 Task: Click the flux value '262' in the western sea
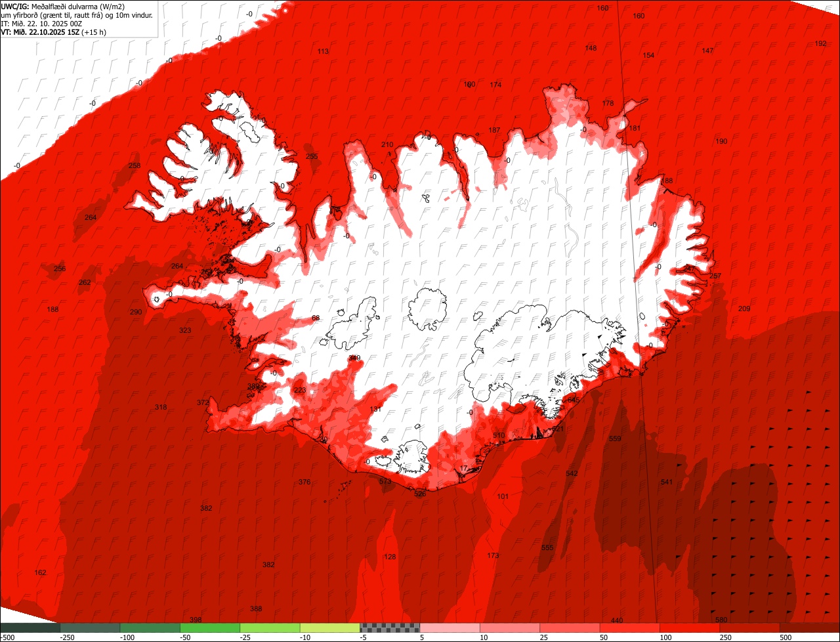[x=85, y=282]
